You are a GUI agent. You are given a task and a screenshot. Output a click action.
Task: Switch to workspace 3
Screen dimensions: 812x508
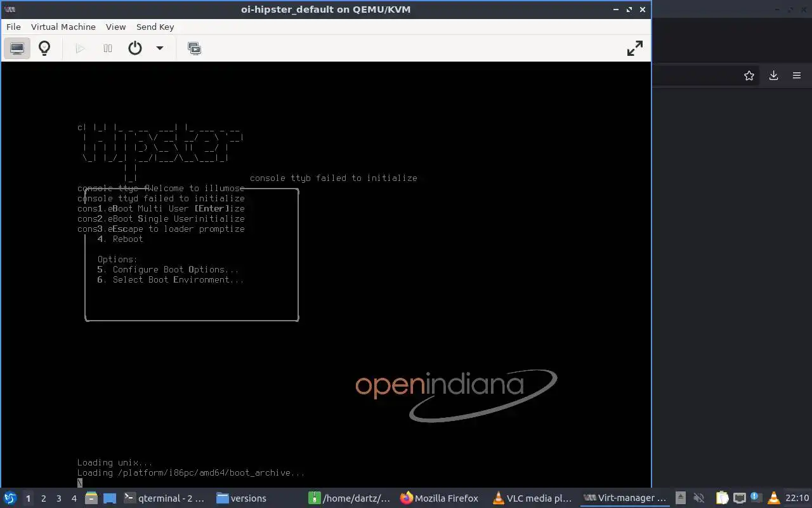click(x=58, y=498)
